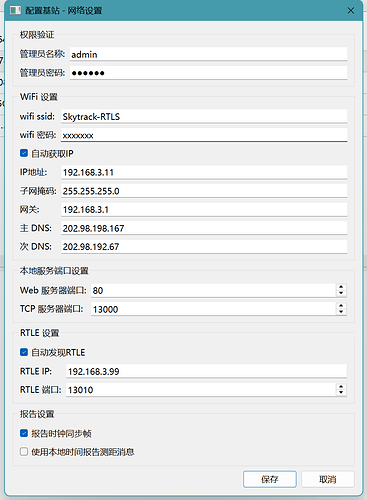
Task: Increase RTLE 端口 with up arrow
Action: coord(341,386)
